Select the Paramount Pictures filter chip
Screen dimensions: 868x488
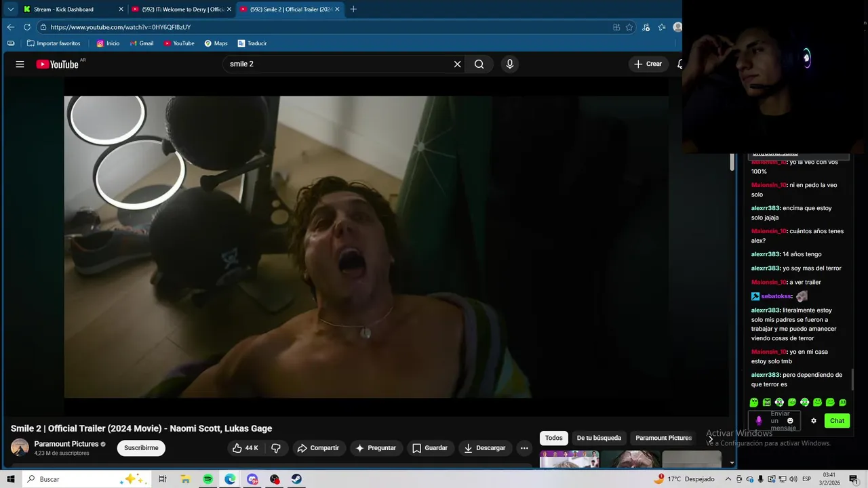[663, 438]
